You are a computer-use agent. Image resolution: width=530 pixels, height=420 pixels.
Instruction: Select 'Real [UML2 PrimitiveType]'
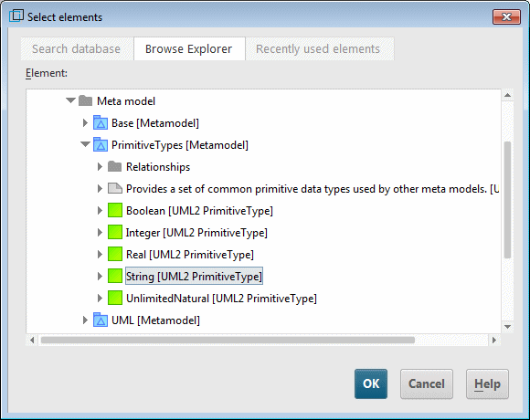coord(190,255)
